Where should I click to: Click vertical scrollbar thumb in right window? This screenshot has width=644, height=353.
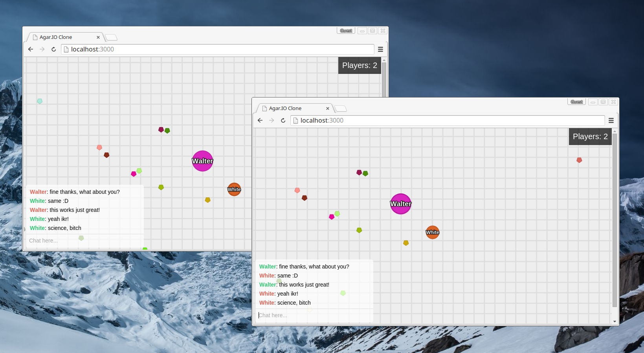click(x=615, y=220)
